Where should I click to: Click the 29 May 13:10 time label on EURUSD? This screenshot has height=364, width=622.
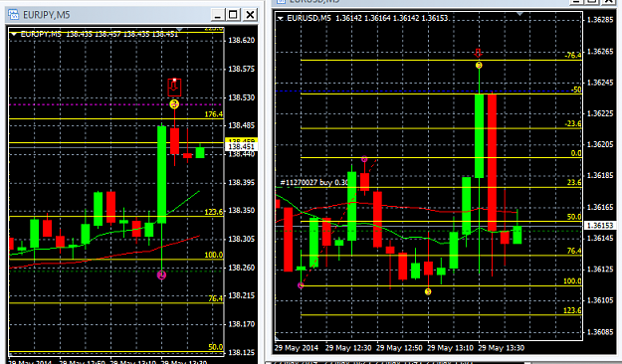tap(450, 348)
